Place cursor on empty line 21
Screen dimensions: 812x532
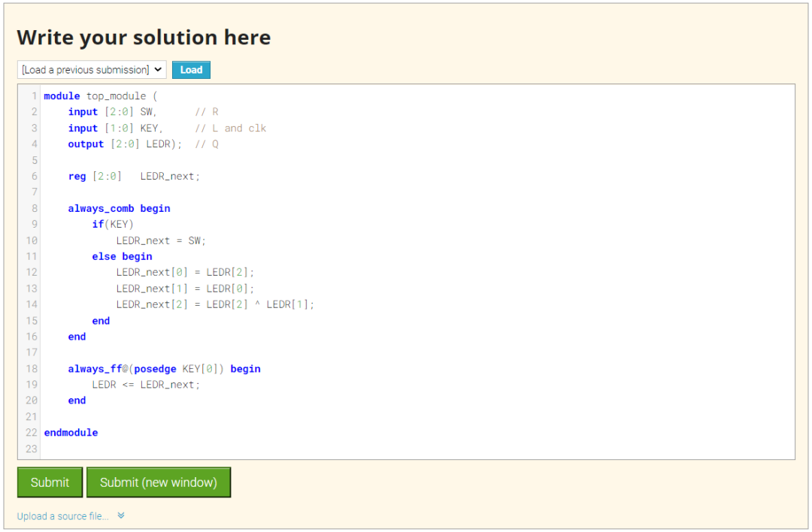click(x=417, y=416)
